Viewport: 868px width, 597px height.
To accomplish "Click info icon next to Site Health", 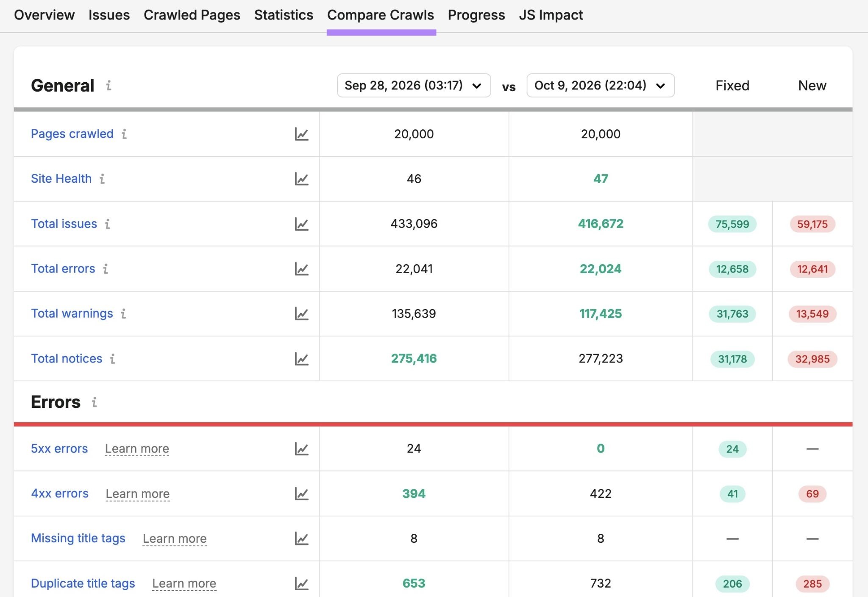I will [x=102, y=179].
